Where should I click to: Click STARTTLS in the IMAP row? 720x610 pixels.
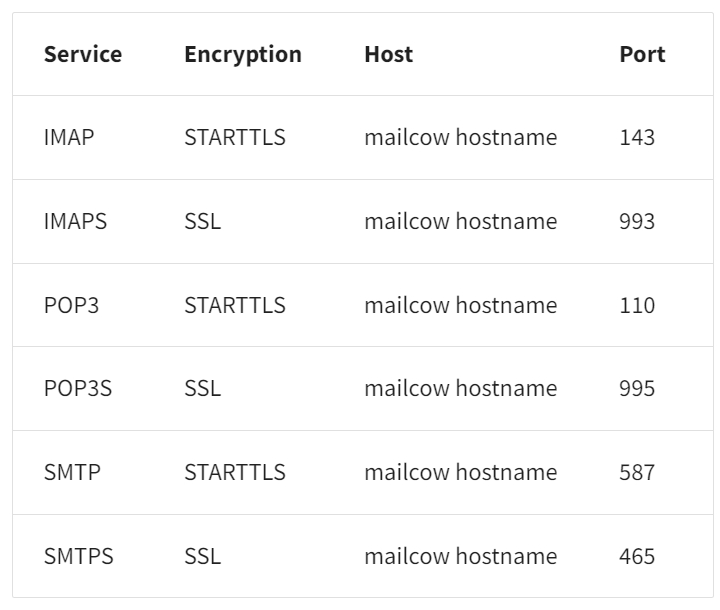pos(234,137)
